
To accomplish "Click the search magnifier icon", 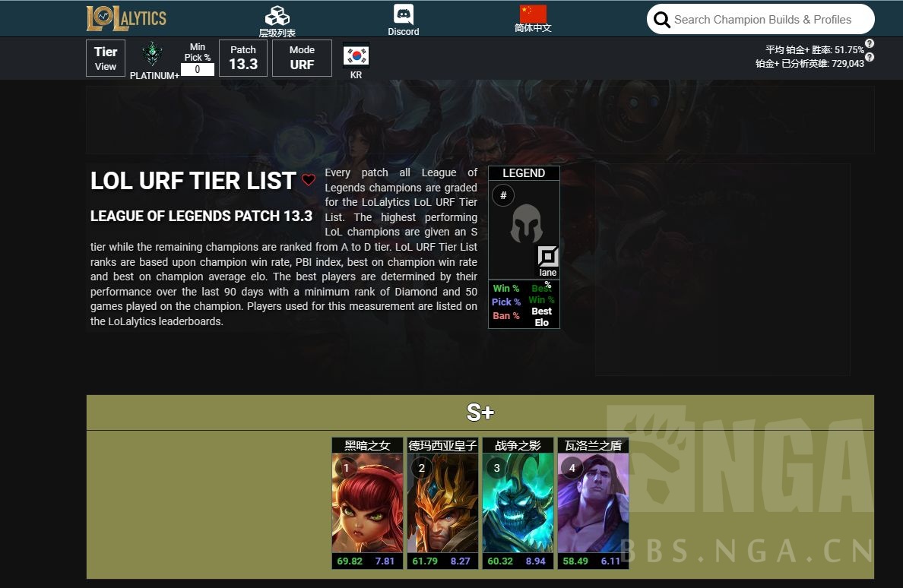I will click(x=662, y=20).
